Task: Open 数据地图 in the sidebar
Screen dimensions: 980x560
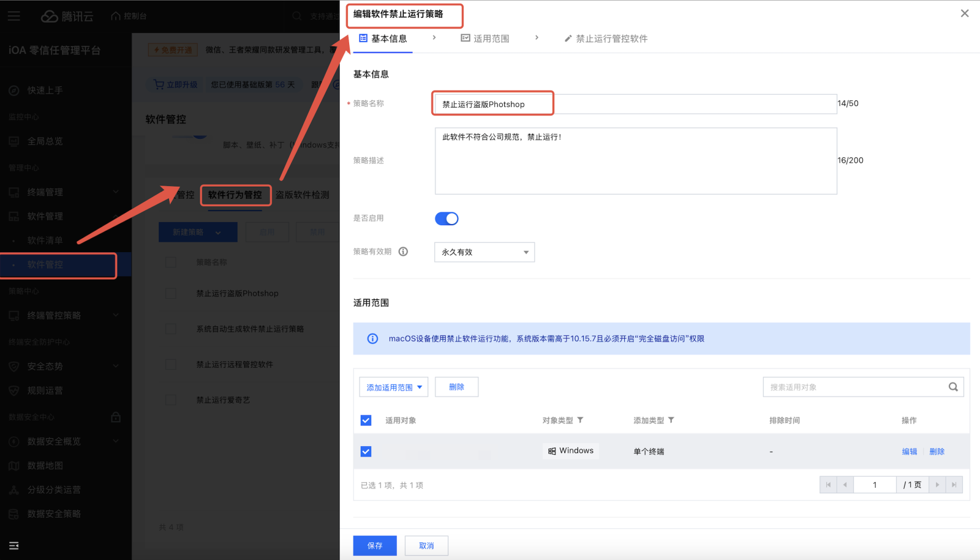Action: [x=45, y=466]
